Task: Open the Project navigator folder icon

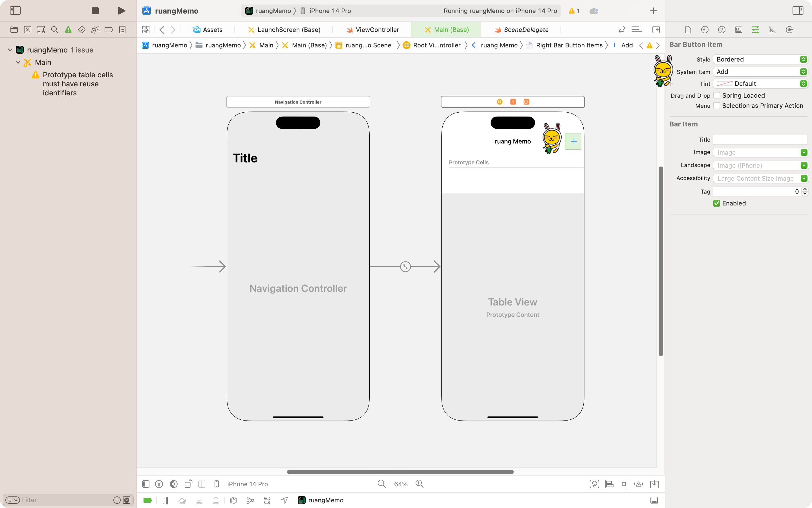Action: pyautogui.click(x=14, y=30)
